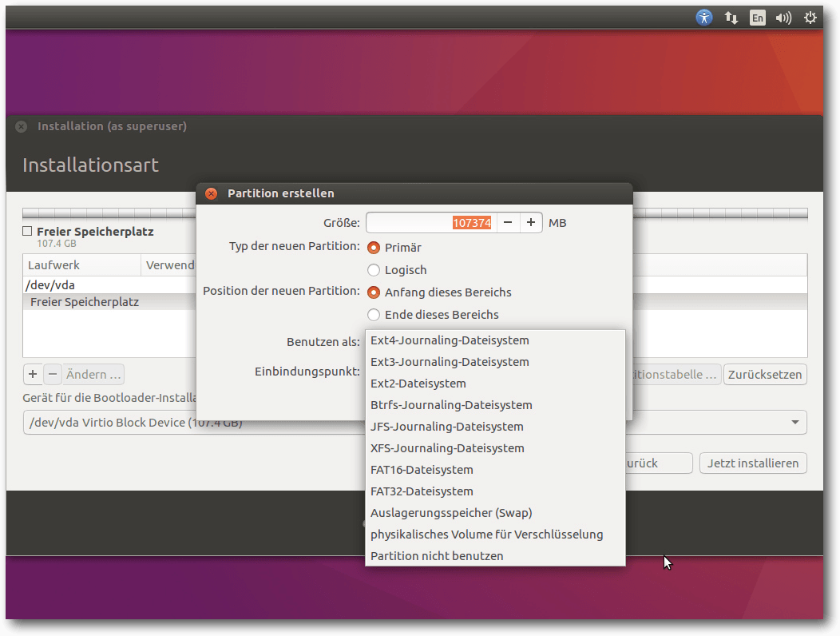Open the system gear menu
This screenshot has height=636, width=840.
coord(810,18)
